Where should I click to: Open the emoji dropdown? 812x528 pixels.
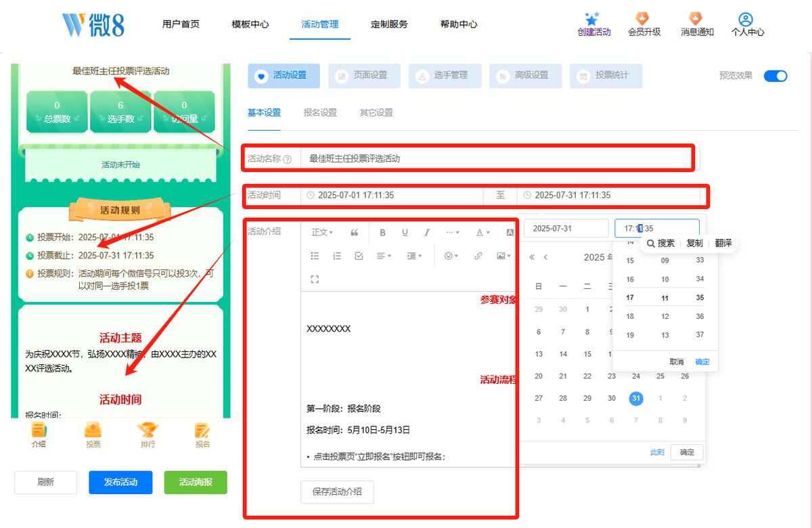[x=451, y=256]
